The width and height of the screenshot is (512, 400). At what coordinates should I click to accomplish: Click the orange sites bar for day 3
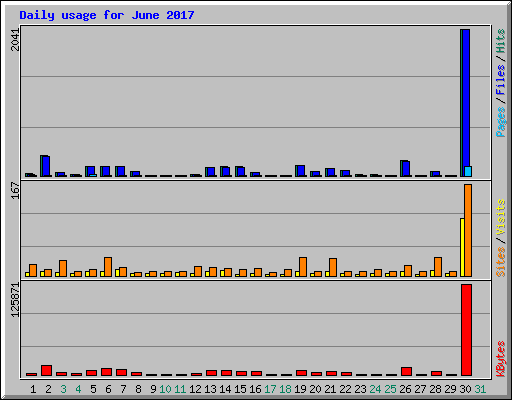coord(63,268)
